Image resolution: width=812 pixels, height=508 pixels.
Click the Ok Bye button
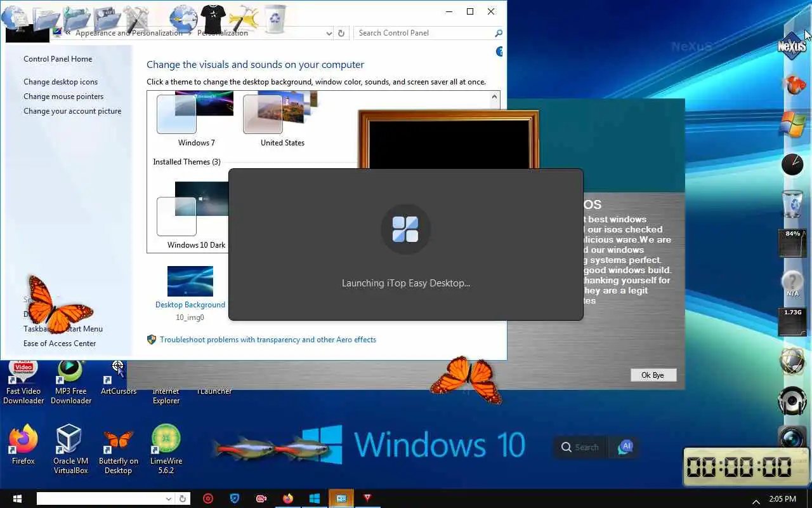tap(653, 375)
